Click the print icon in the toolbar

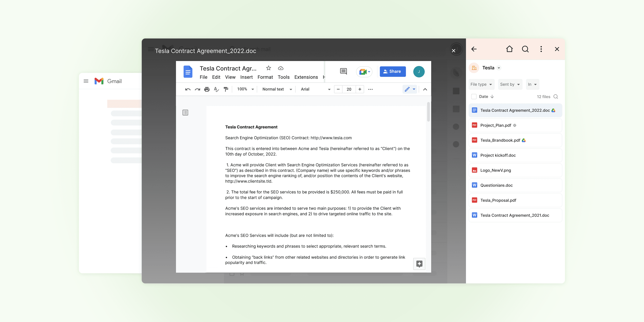(207, 89)
